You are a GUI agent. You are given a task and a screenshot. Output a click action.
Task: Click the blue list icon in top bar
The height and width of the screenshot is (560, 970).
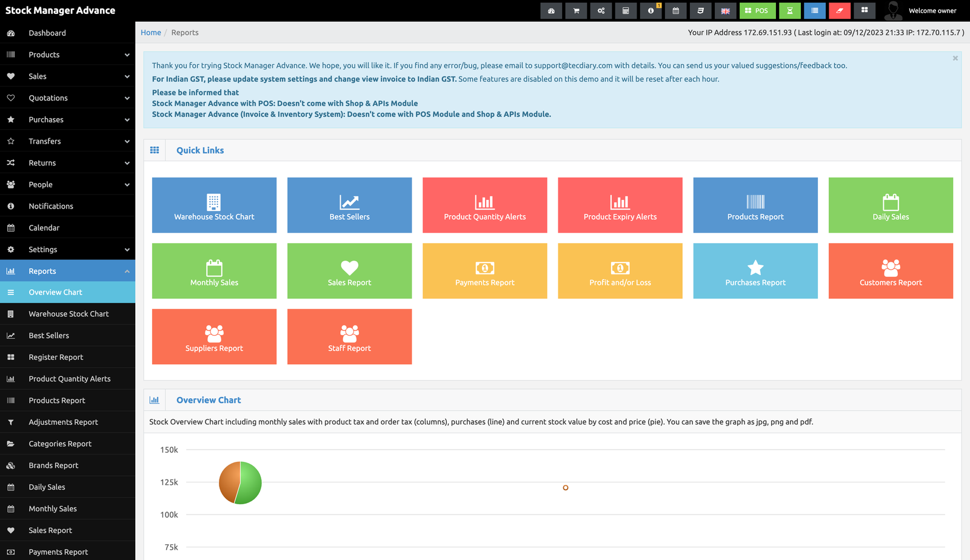(x=814, y=10)
